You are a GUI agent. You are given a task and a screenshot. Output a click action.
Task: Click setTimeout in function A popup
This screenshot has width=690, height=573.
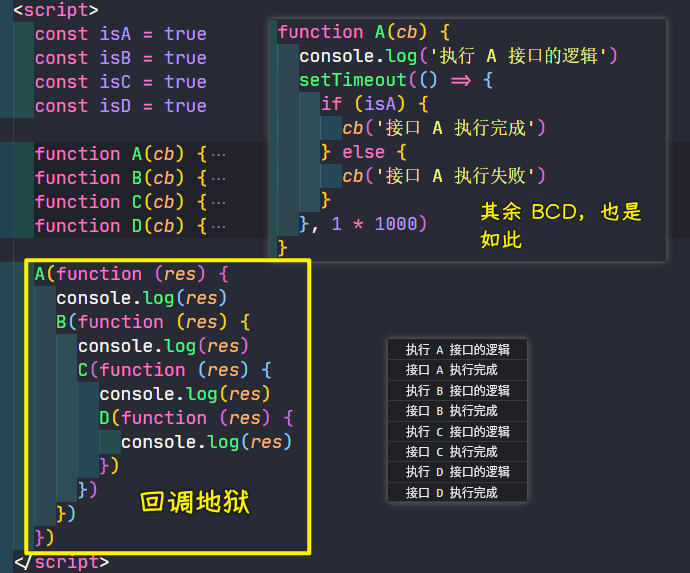click(353, 80)
